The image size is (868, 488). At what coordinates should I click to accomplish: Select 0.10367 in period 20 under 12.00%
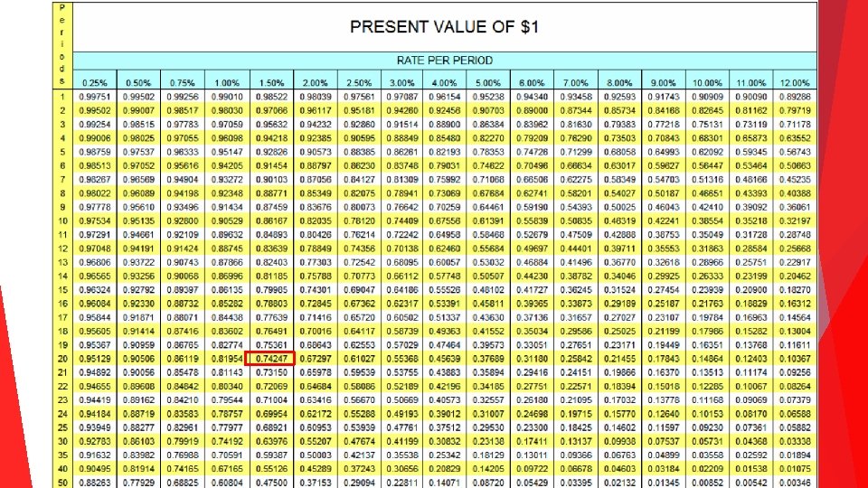coord(795,359)
